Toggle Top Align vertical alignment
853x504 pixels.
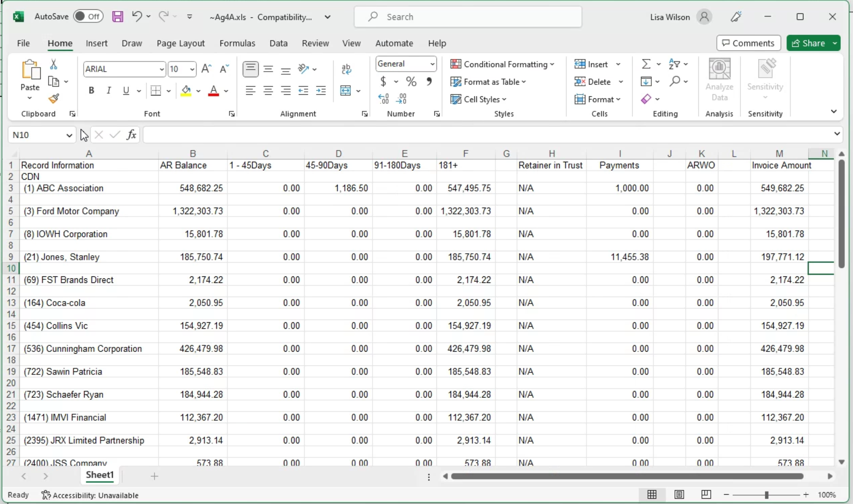click(251, 69)
